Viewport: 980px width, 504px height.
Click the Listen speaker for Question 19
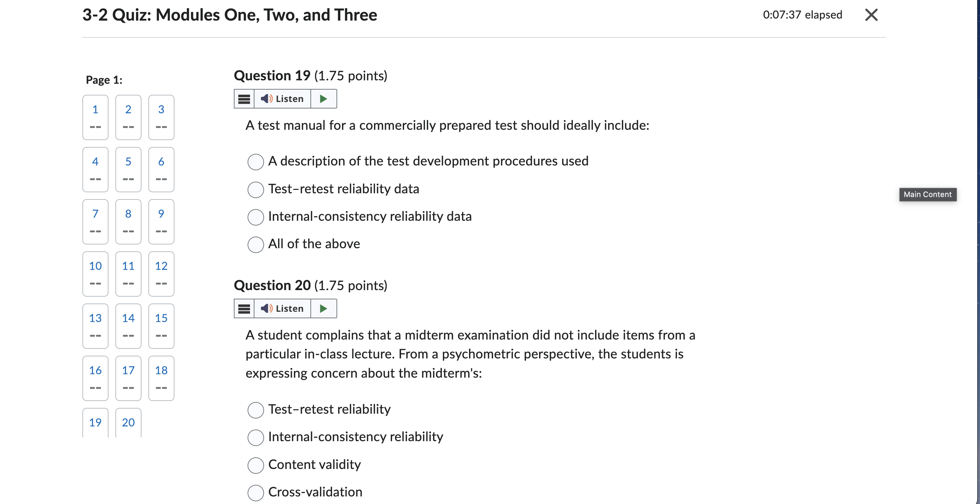tap(282, 99)
